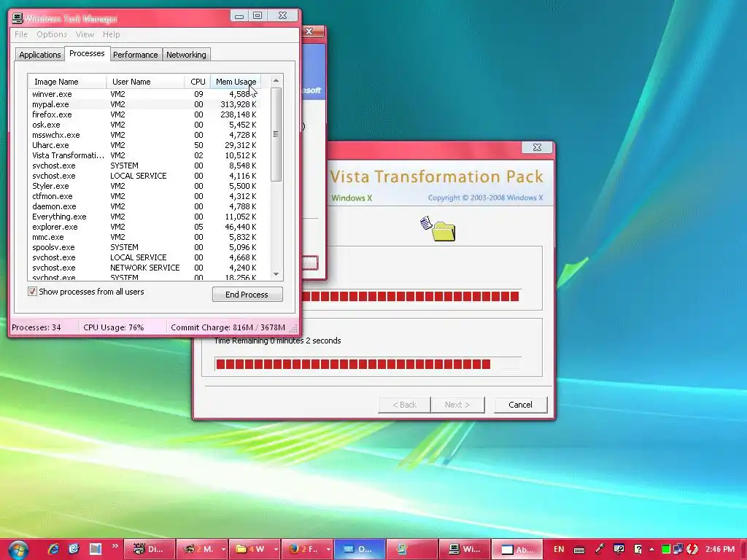Click the Quick Launch icon right of Internet Explorer
Screen dimensions: 747x560
(74, 549)
